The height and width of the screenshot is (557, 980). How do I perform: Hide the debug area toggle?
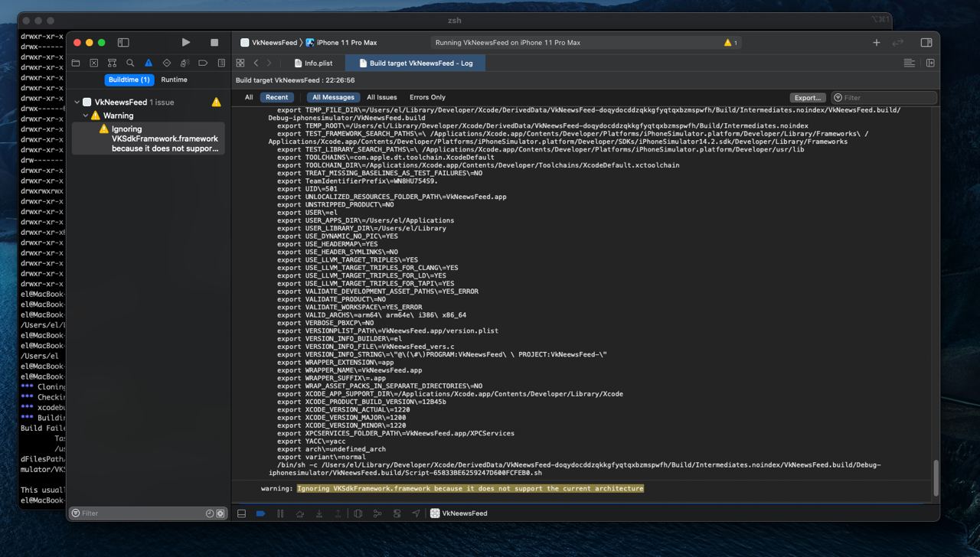tap(241, 513)
